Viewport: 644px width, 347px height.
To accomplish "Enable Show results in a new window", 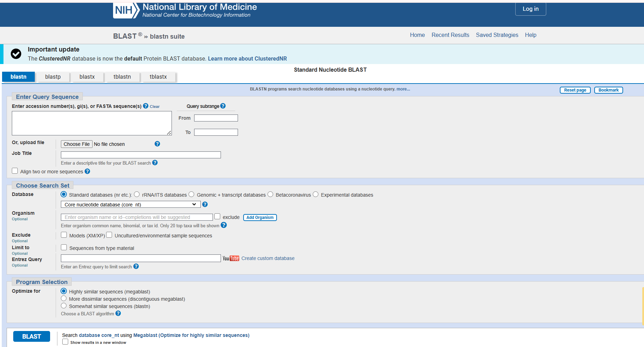I will (65, 342).
